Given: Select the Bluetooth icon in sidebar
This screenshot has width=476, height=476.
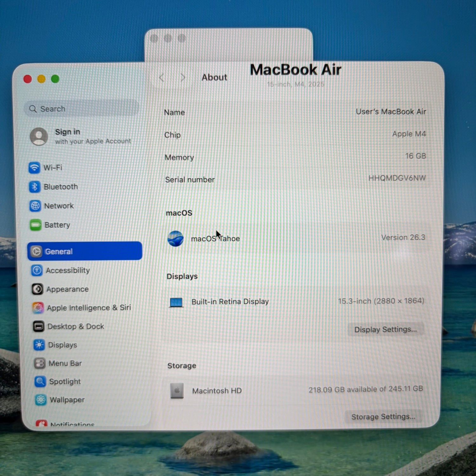Looking at the screenshot, I should point(35,187).
